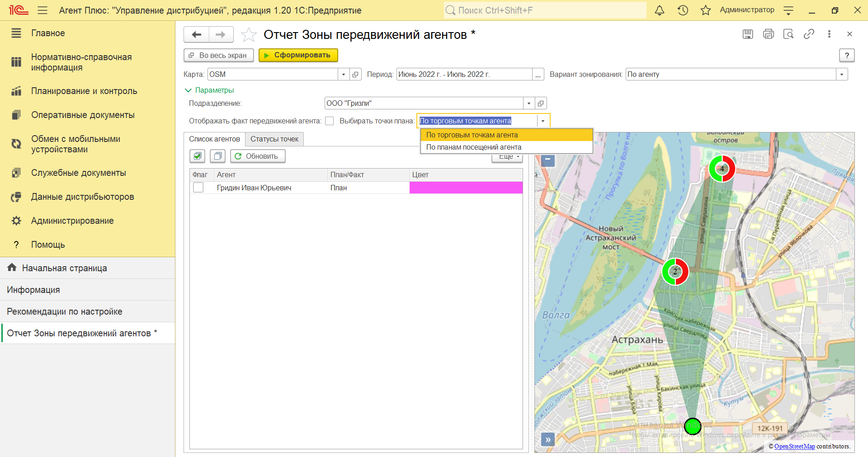This screenshot has height=457, width=868.
Task: Open service settings icon next to Администратор
Action: tap(788, 10)
